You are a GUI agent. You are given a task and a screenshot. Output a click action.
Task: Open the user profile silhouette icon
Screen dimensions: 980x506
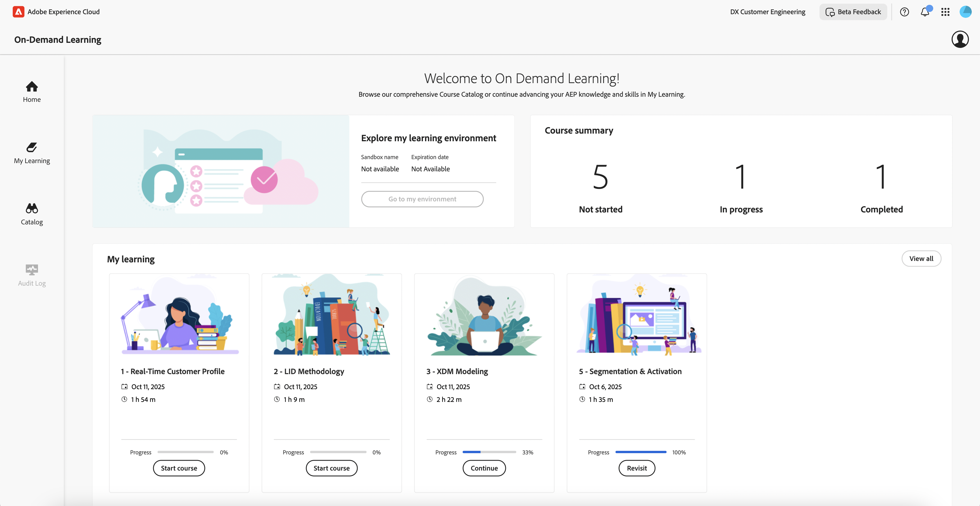[x=960, y=39]
